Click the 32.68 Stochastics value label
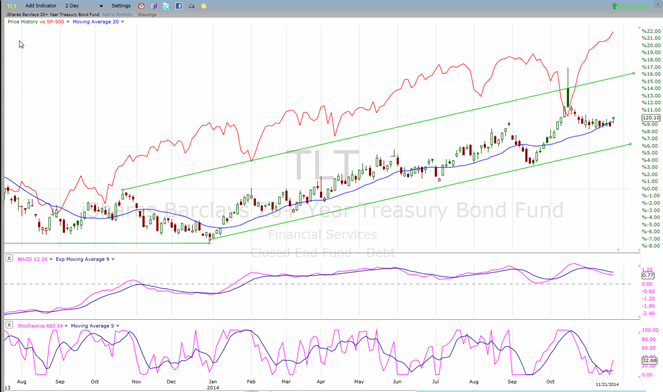 (649, 361)
